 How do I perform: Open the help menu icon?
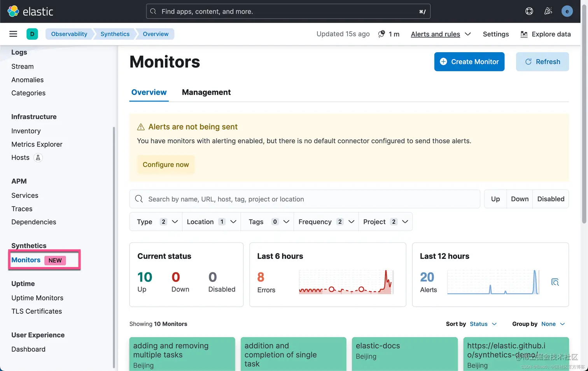529,11
